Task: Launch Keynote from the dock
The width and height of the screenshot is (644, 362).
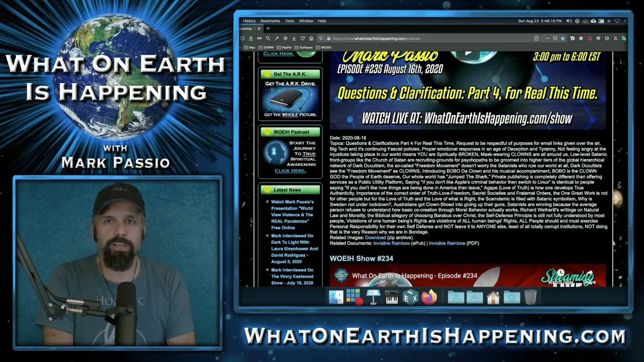Action: point(373,297)
